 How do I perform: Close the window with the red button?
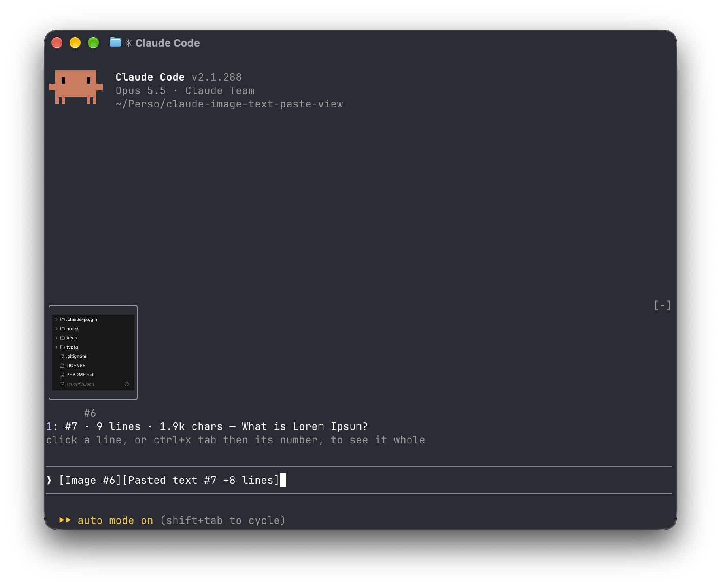(57, 43)
